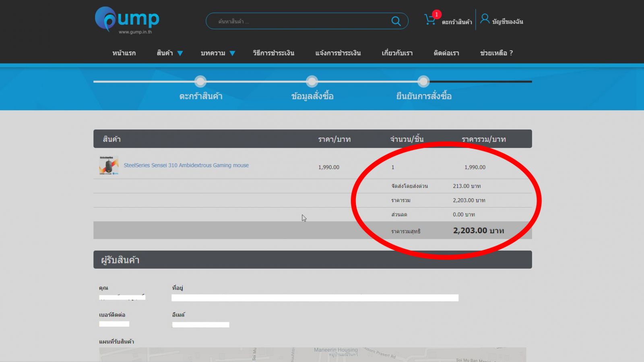644x362 pixels.
Task: Open ติดต่อเรา menu item
Action: tap(446, 53)
